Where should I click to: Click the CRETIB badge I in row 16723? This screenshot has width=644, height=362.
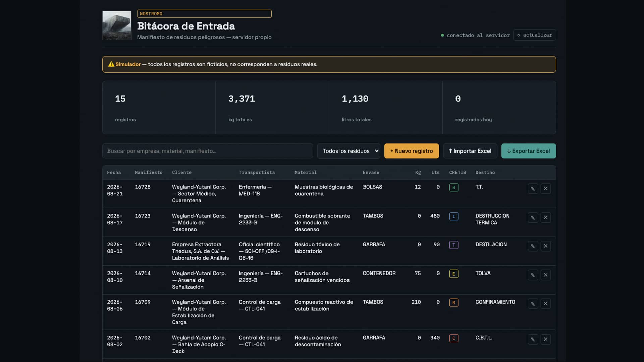454,217
